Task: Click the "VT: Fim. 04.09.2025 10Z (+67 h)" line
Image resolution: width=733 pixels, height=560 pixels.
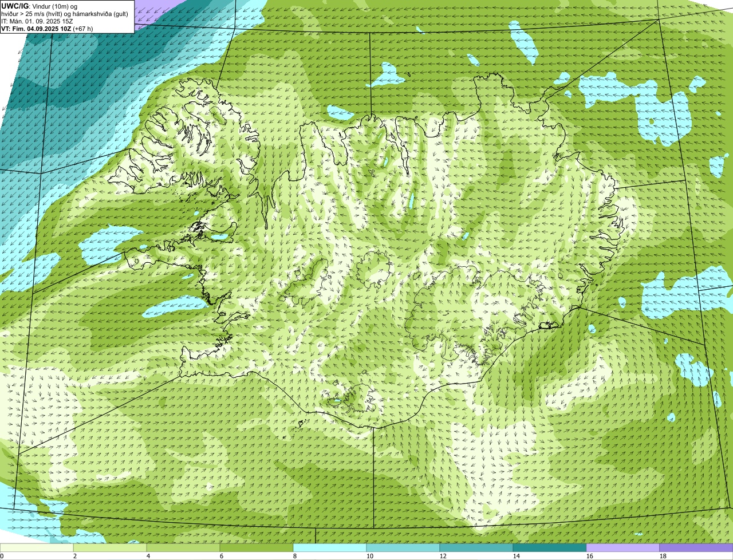Action: tap(47, 28)
